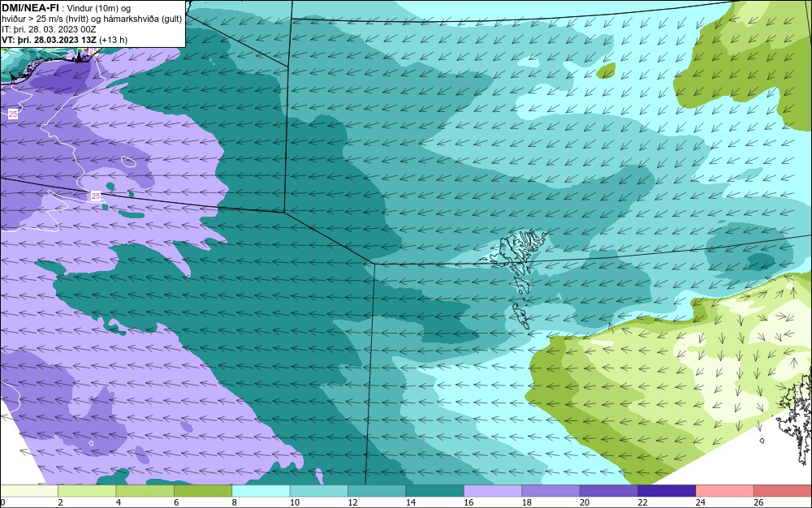Click the Faroe Islands outline on the map

[514, 278]
